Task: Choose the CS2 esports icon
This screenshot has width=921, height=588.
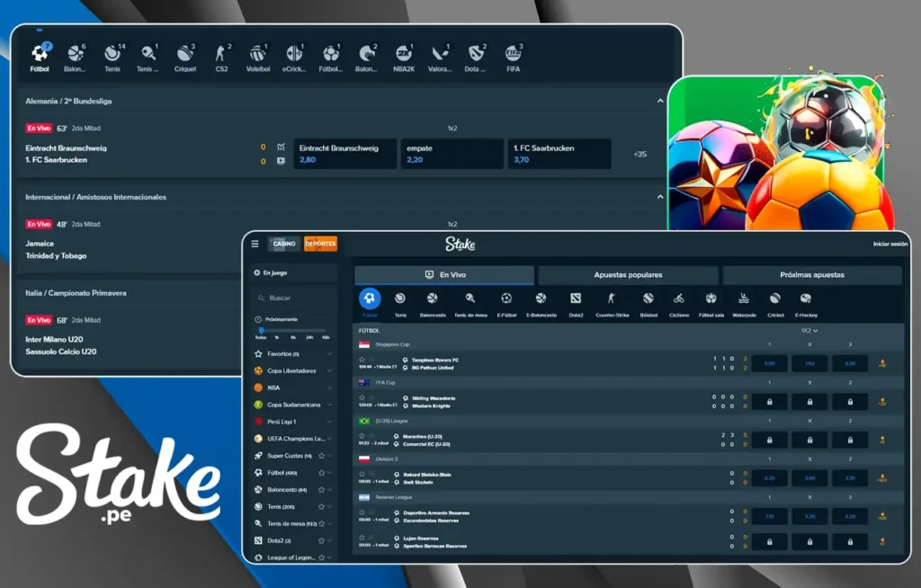Action: click(221, 55)
